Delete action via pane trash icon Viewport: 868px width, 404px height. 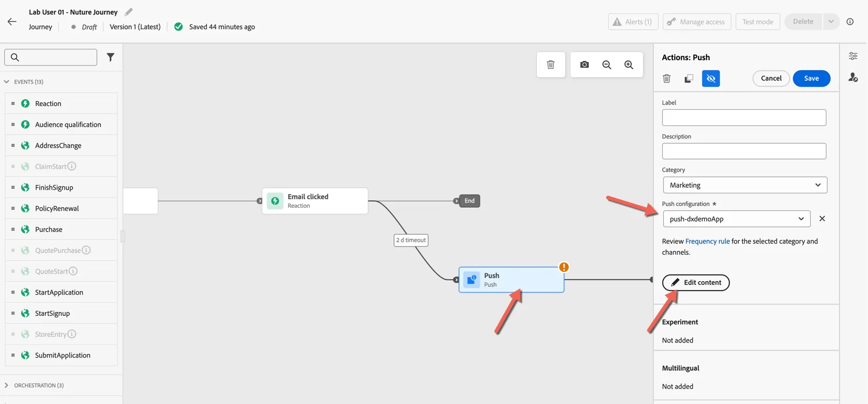(666, 78)
